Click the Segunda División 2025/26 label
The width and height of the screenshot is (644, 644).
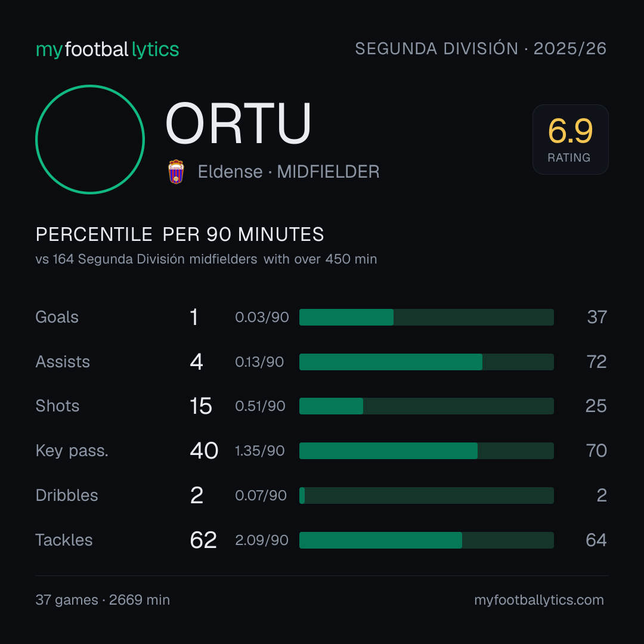481,49
